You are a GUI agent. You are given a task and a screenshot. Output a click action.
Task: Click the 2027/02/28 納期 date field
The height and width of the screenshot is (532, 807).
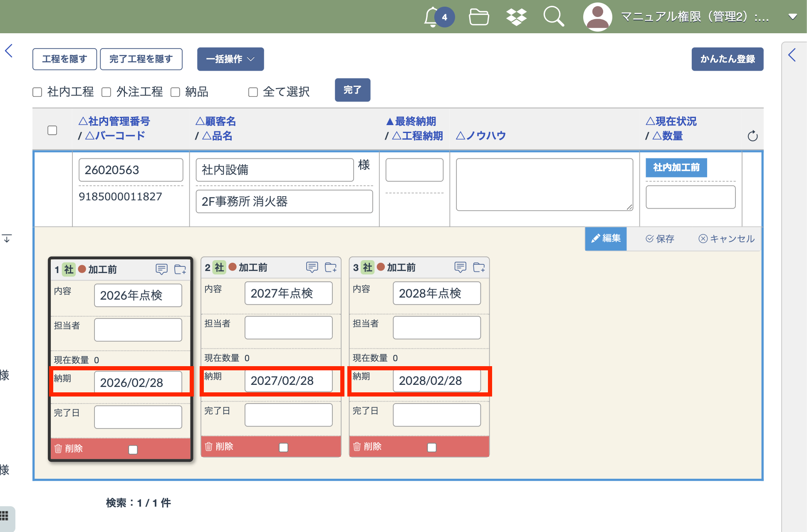tap(288, 381)
